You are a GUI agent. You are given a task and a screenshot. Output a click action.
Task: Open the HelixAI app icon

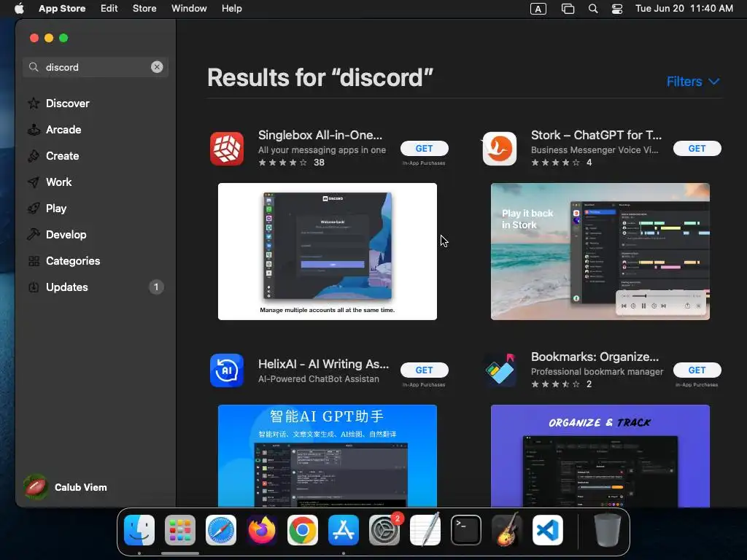point(227,370)
